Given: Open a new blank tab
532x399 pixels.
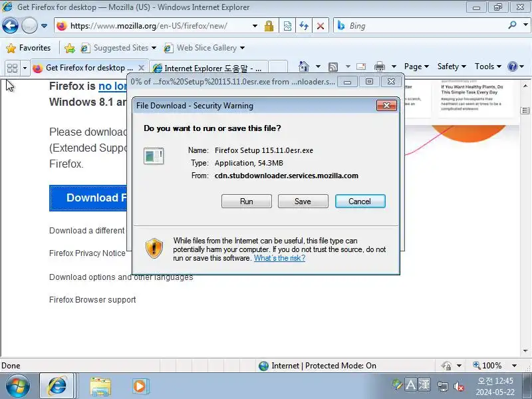Looking at the screenshot, I should (x=278, y=68).
